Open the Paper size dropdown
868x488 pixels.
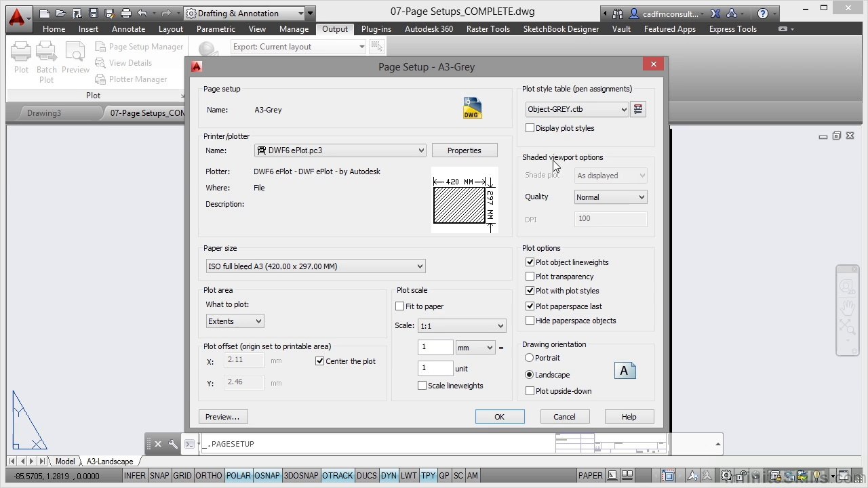(316, 266)
